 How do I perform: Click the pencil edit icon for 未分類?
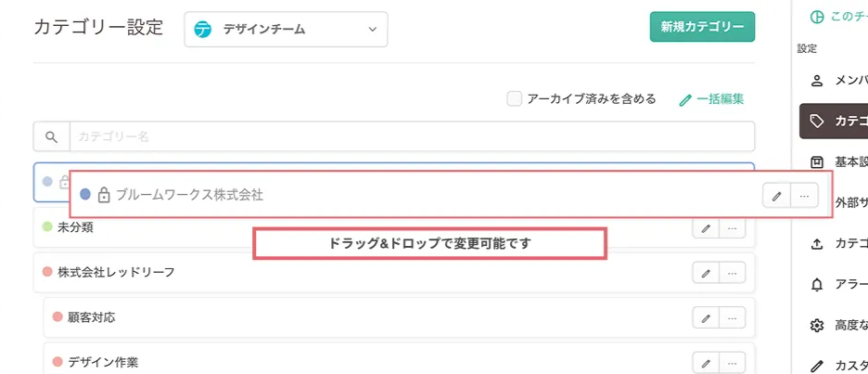click(x=706, y=227)
